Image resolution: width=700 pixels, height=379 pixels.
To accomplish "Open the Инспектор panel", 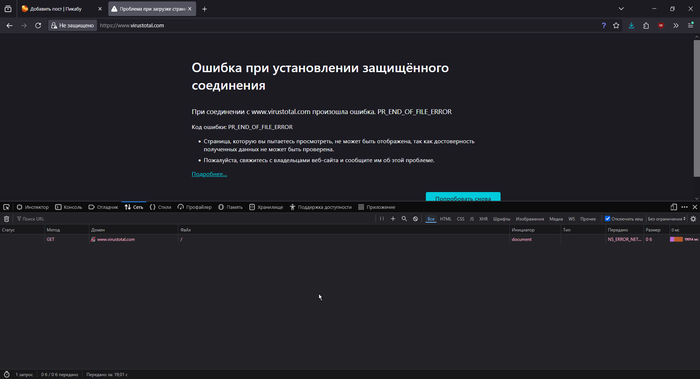I will click(x=33, y=207).
